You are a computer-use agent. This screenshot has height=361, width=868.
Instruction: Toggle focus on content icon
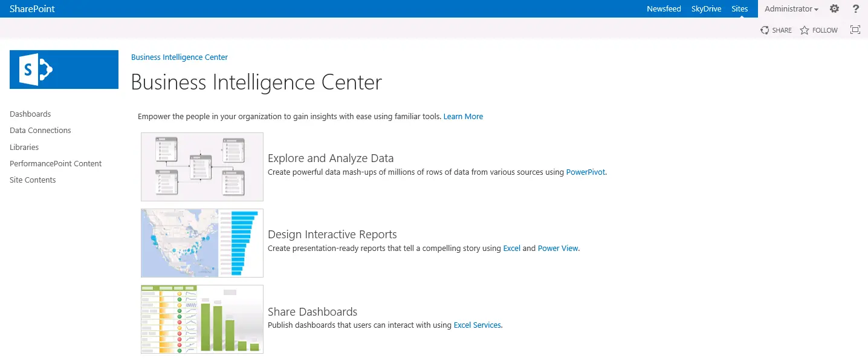tap(855, 30)
